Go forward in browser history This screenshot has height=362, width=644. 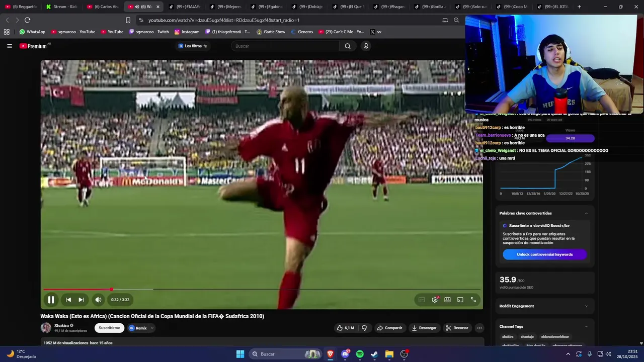point(17,20)
